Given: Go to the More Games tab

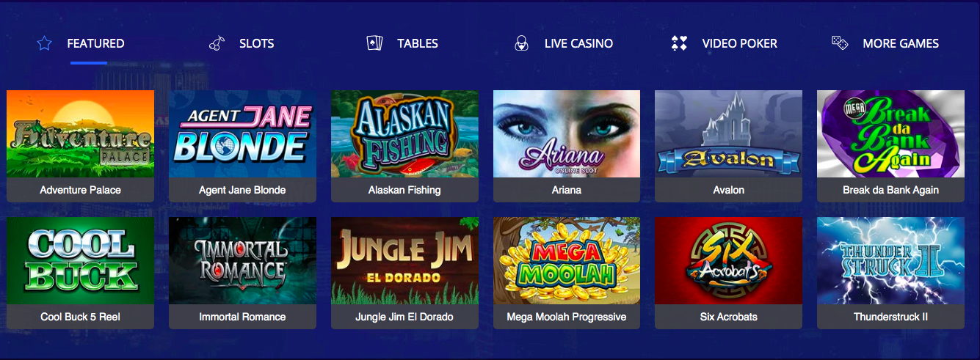Looking at the screenshot, I should tap(901, 43).
